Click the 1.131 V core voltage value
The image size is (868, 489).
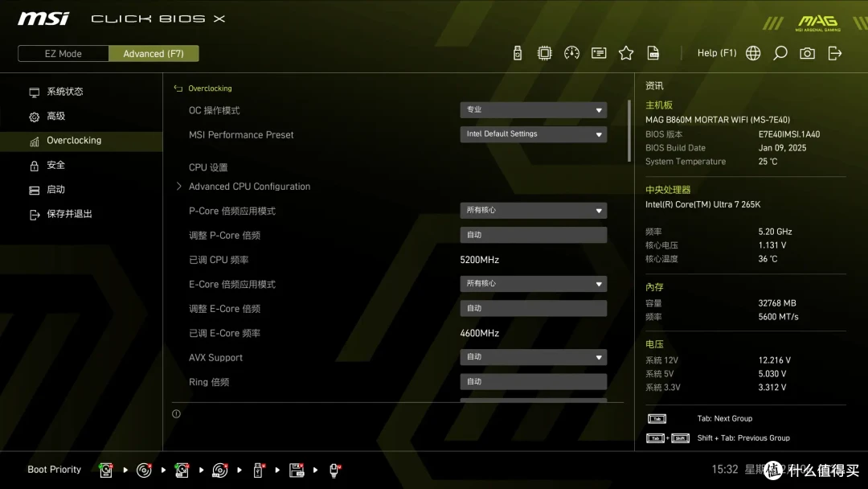coord(772,245)
